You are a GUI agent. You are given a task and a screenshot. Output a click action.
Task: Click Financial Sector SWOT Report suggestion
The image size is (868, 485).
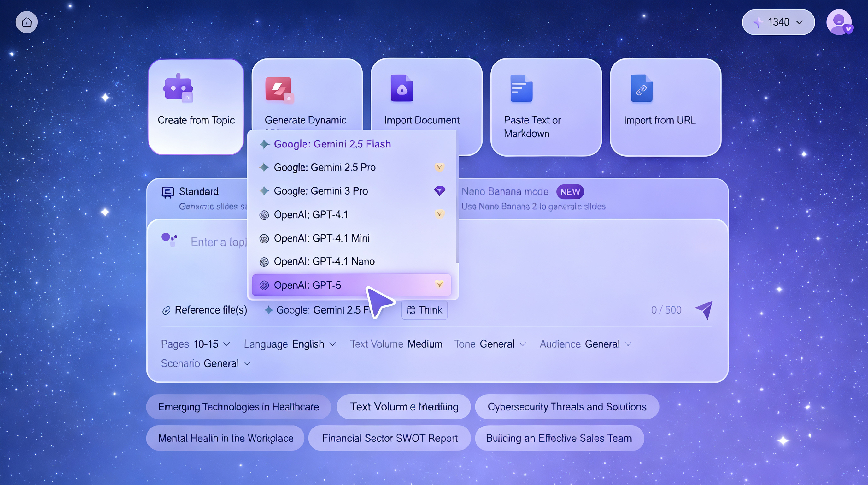tap(390, 438)
